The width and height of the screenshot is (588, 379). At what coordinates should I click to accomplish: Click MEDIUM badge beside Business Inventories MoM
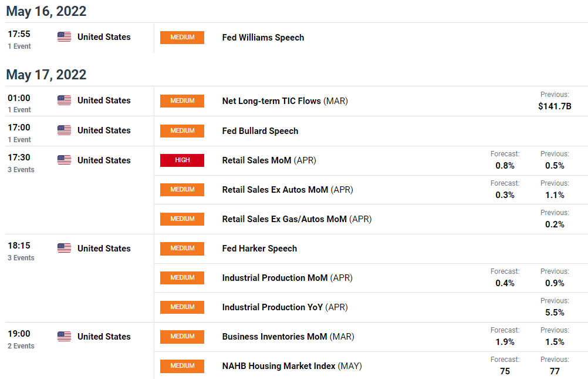(x=183, y=337)
